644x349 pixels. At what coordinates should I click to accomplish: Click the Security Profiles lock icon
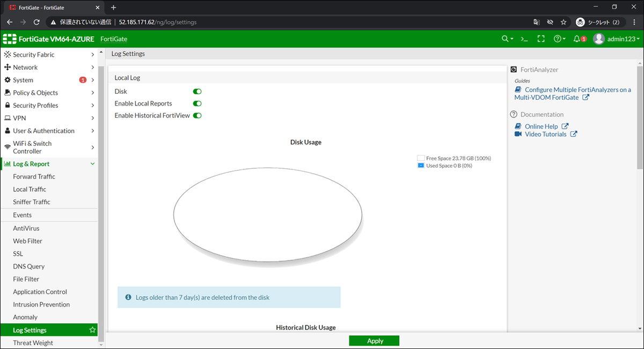[x=8, y=106]
